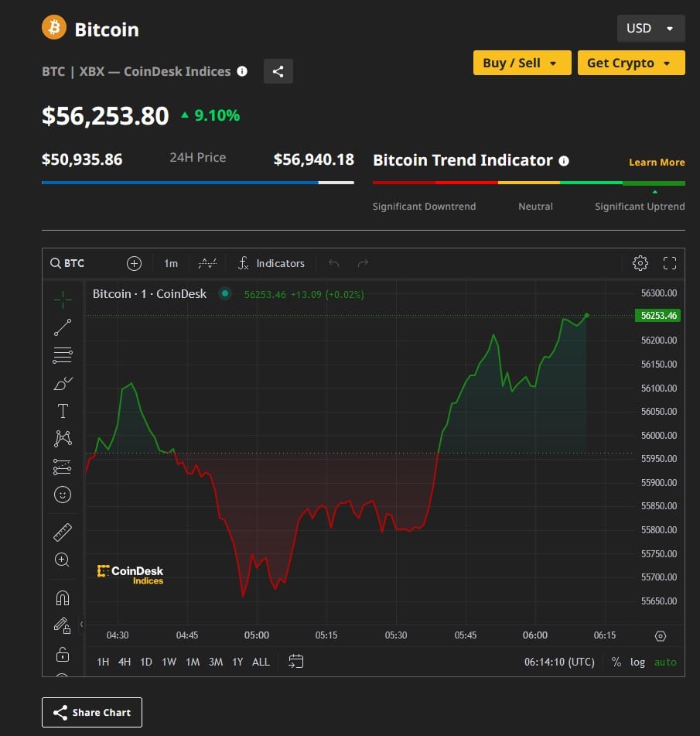
Task: Select the ALL time range
Action: pos(261,662)
